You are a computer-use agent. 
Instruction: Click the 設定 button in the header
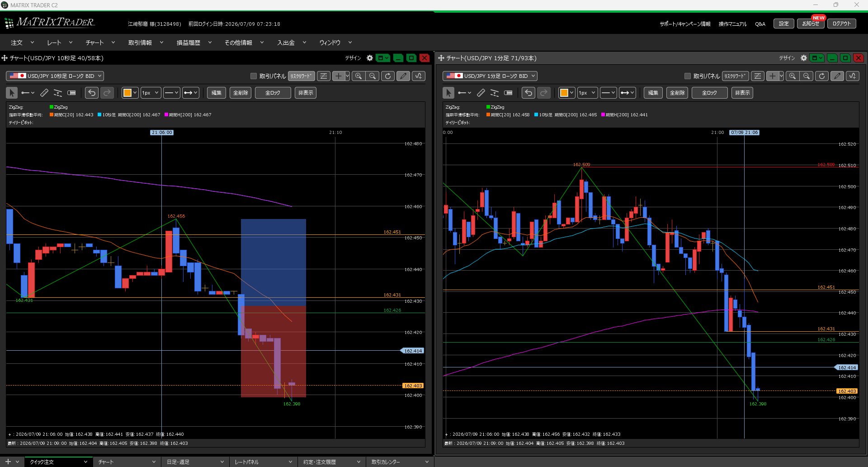(784, 24)
